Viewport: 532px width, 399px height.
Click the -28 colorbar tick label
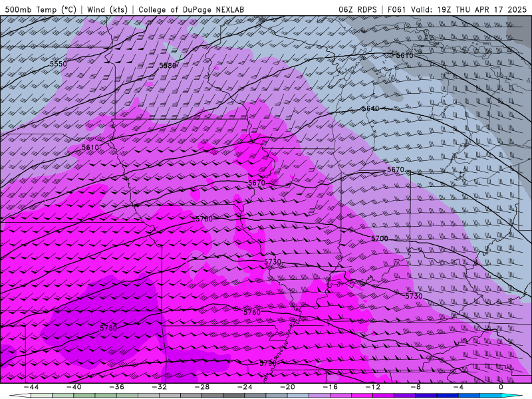pos(202,387)
